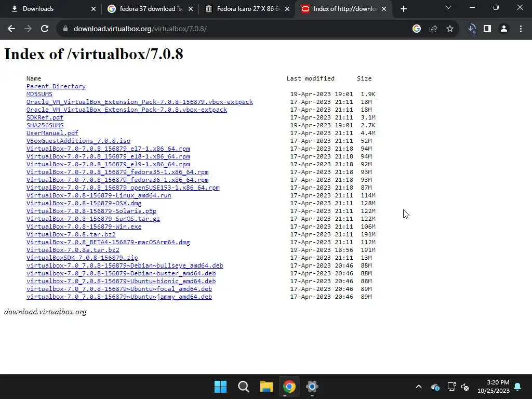Open the Chrome profile menu

click(x=504, y=29)
